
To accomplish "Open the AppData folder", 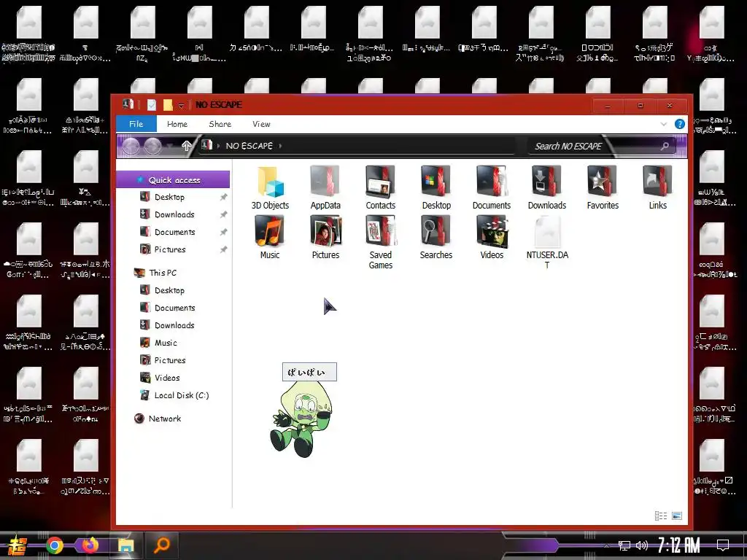I will pos(325,188).
